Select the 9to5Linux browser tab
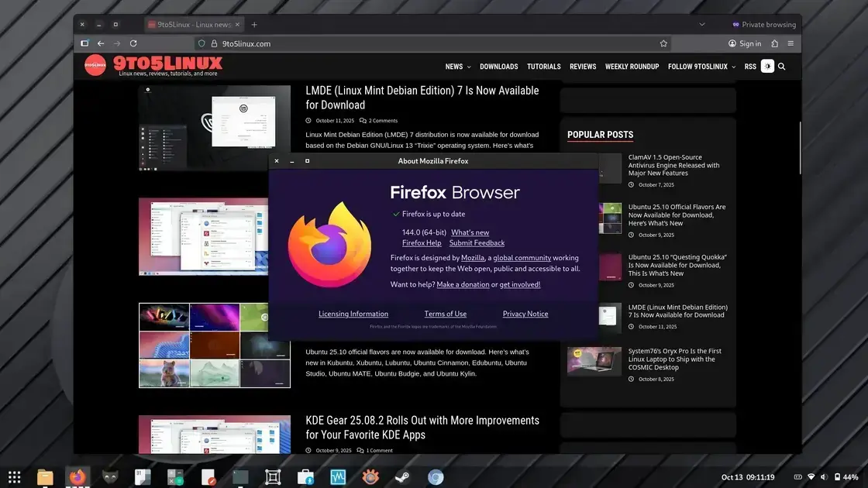 point(194,24)
